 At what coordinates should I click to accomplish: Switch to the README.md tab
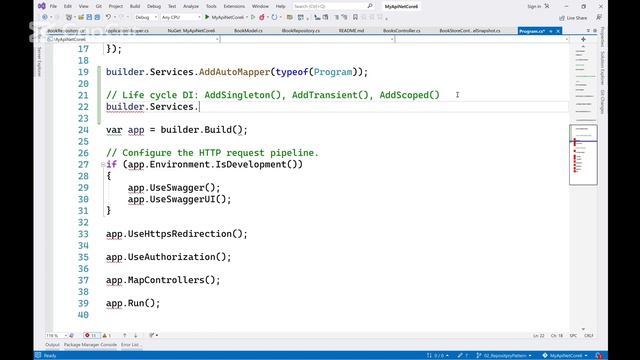(x=351, y=31)
